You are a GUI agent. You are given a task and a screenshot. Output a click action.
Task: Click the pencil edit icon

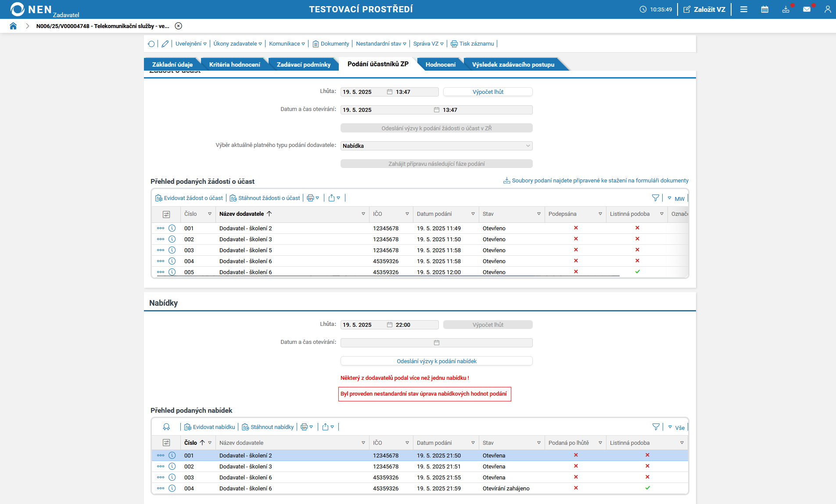[x=165, y=44]
